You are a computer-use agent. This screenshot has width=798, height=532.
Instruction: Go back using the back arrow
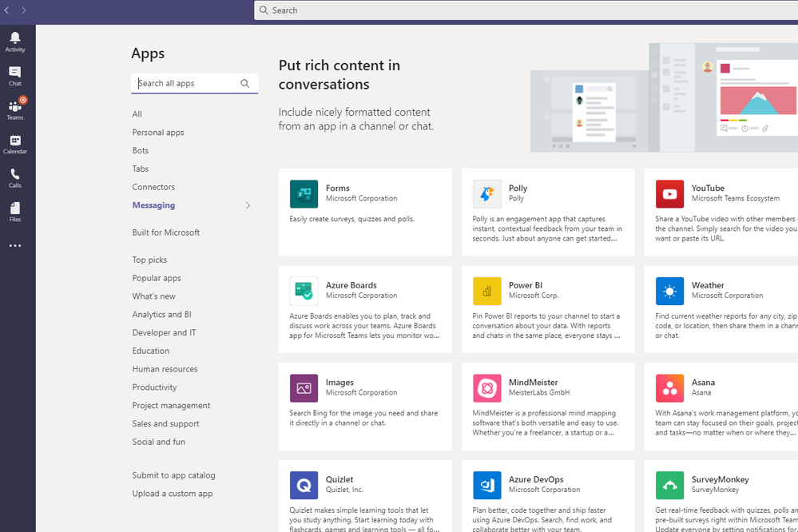pyautogui.click(x=6, y=10)
